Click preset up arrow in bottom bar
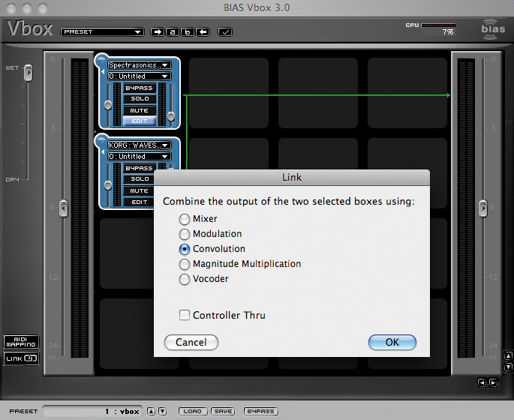This screenshot has height=420, width=514. (151, 411)
